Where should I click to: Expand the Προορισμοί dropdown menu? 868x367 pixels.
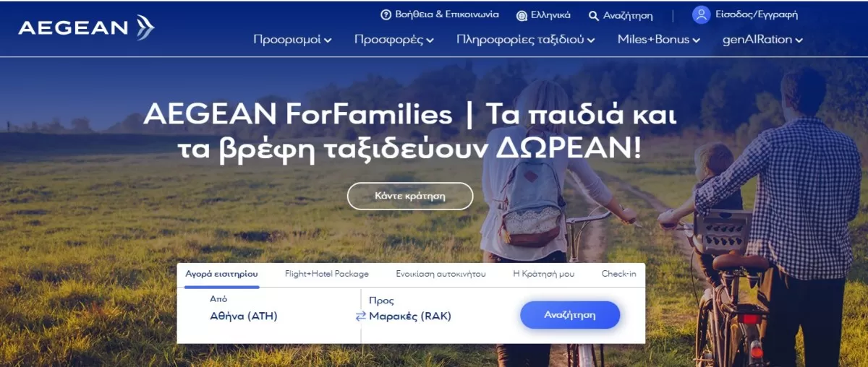pyautogui.click(x=292, y=40)
